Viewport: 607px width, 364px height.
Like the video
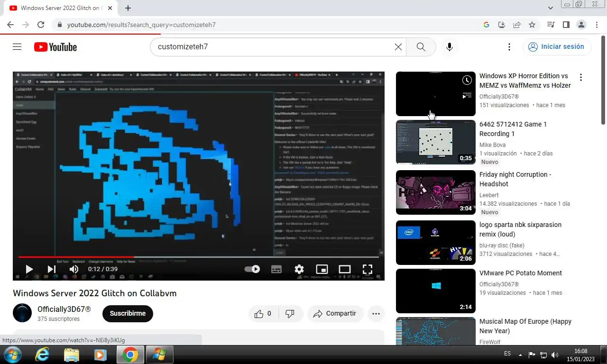point(263,314)
